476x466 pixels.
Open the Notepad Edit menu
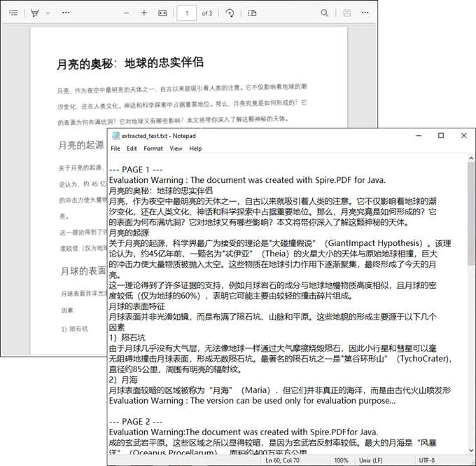coord(132,149)
